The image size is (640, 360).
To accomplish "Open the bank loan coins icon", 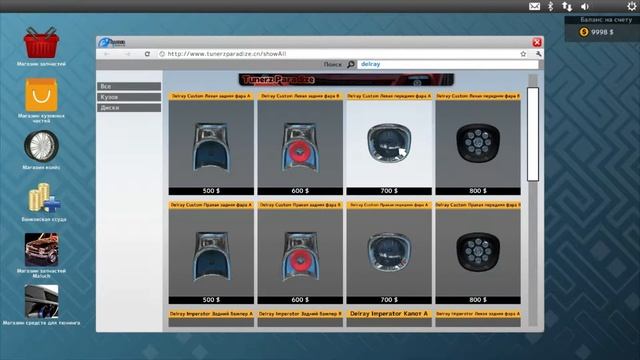I will click(x=44, y=198).
